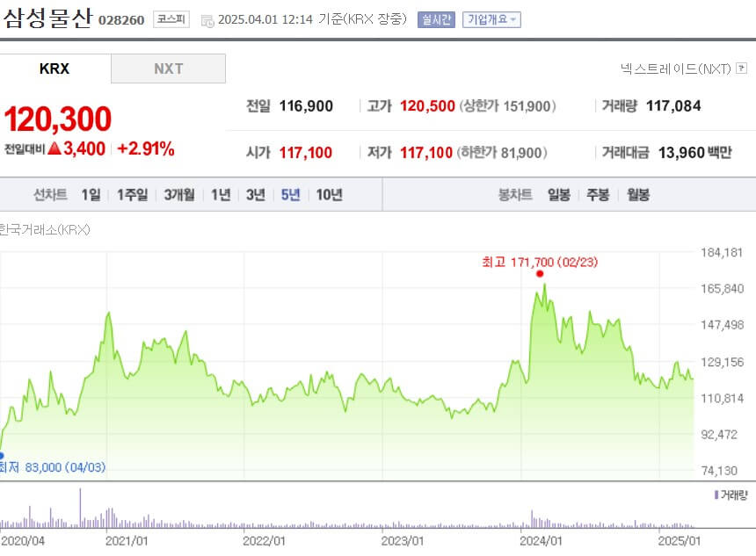Select the 1일 line chart period

91,195
